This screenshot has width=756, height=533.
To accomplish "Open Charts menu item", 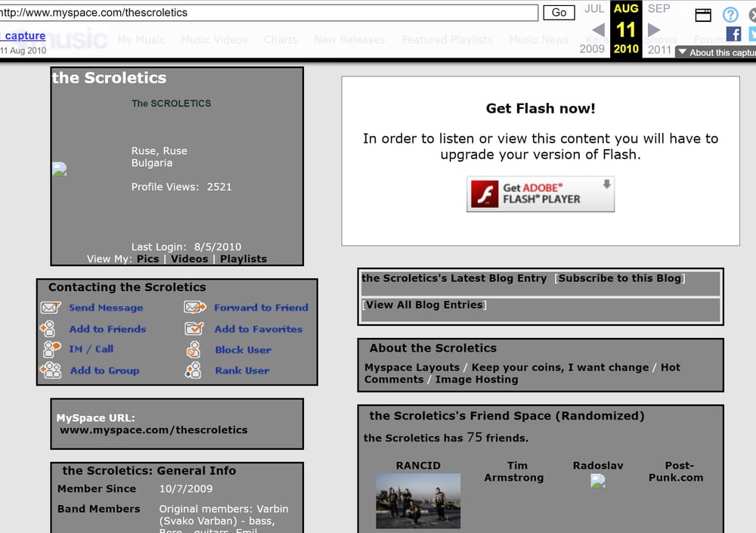I will 281,39.
